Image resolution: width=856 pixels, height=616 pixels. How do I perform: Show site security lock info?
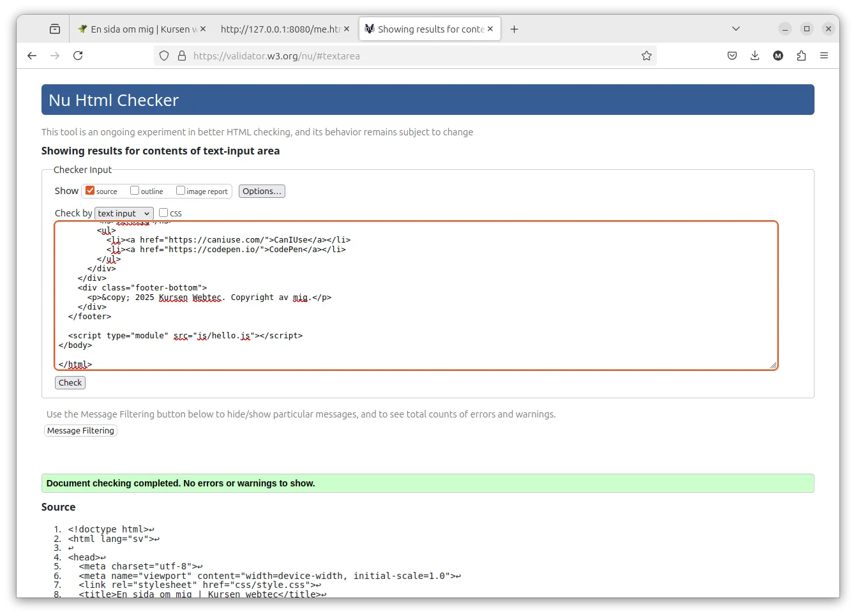click(x=182, y=56)
